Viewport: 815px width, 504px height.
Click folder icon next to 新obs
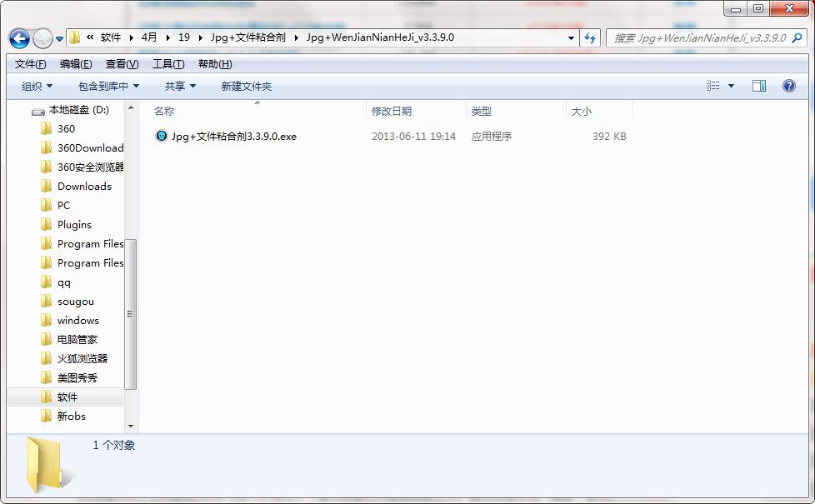click(47, 417)
